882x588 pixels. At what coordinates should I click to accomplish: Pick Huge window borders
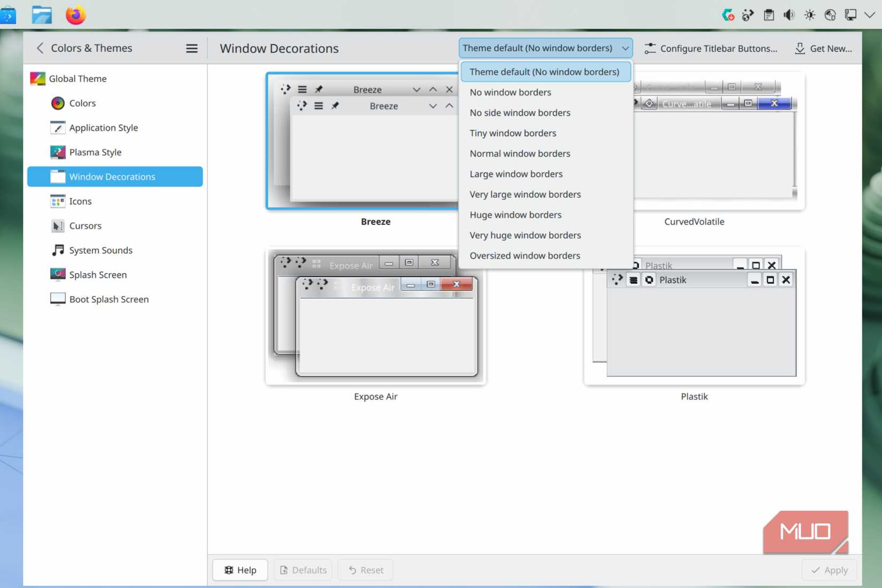pyautogui.click(x=546, y=215)
